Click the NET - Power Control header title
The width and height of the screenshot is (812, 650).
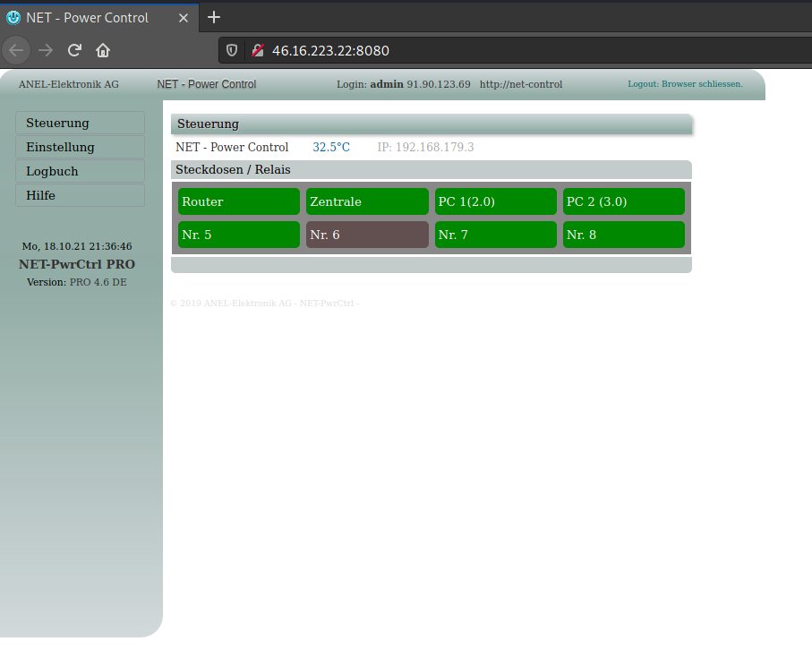[207, 84]
